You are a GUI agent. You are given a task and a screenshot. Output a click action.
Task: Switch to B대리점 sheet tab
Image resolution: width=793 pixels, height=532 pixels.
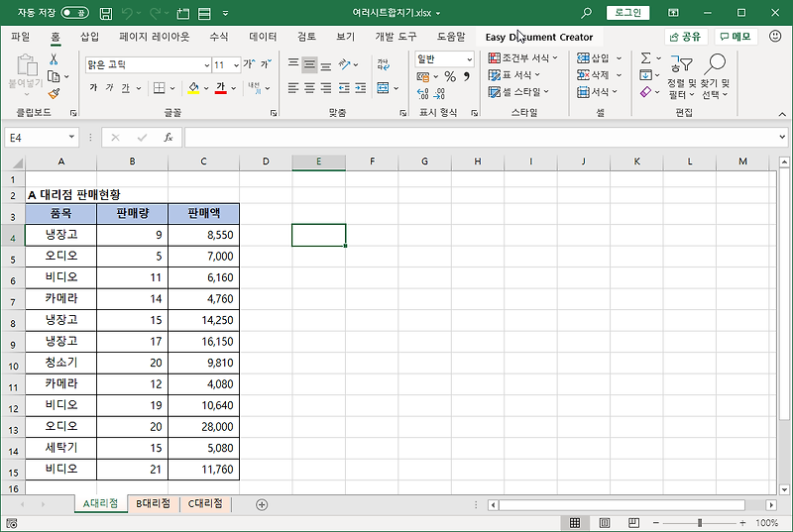click(x=154, y=503)
